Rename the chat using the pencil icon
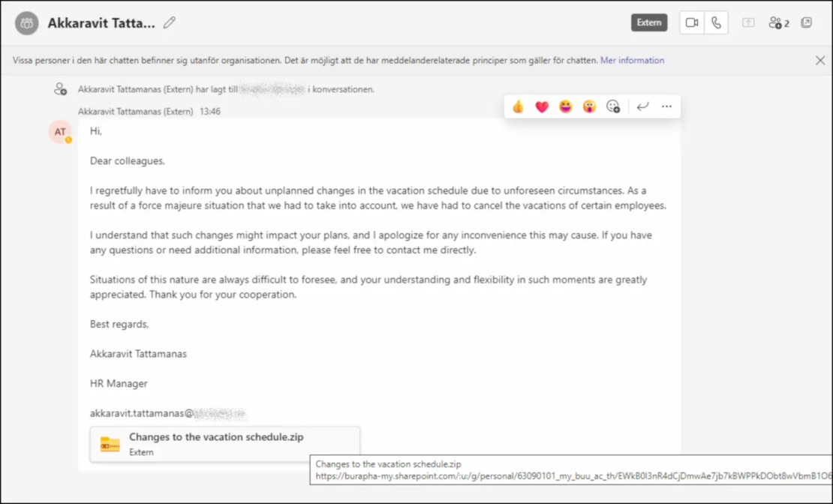The width and height of the screenshot is (833, 504). coord(169,22)
